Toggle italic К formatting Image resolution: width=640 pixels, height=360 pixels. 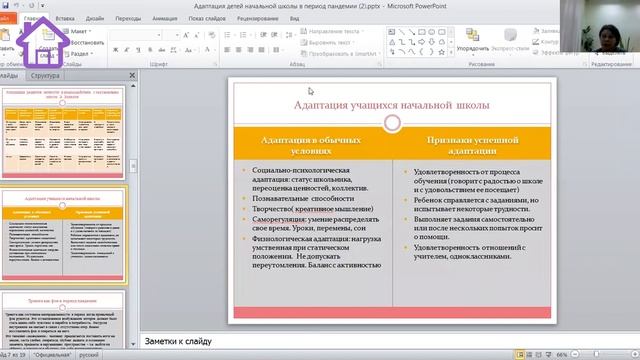[x=127, y=50]
